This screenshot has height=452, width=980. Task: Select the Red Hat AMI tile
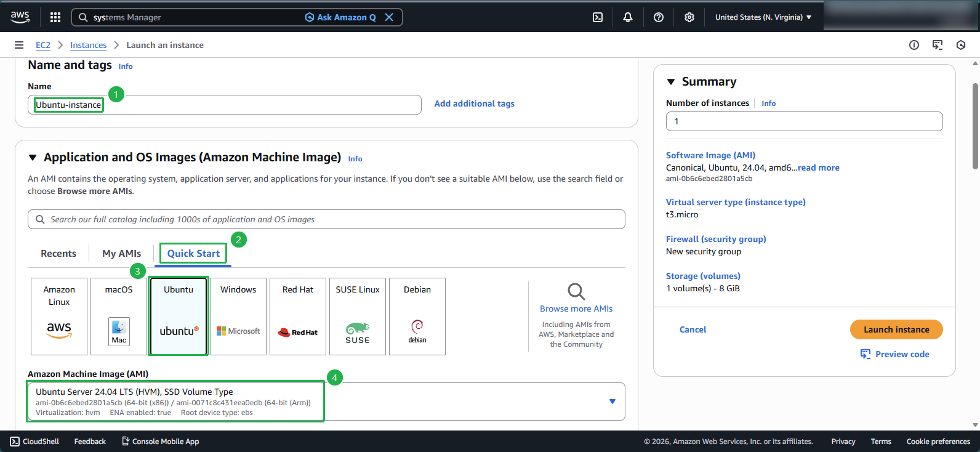click(298, 317)
